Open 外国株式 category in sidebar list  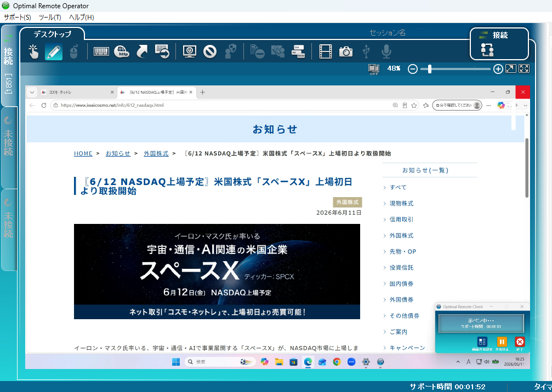401,235
